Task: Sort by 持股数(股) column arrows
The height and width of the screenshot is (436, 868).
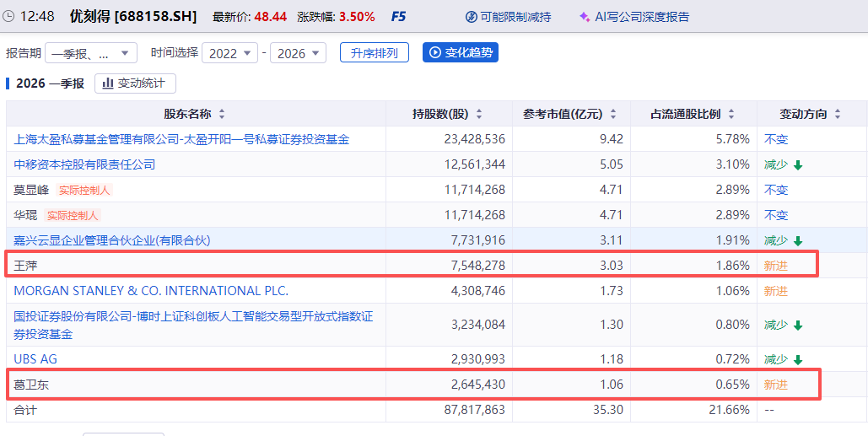Action: click(479, 115)
